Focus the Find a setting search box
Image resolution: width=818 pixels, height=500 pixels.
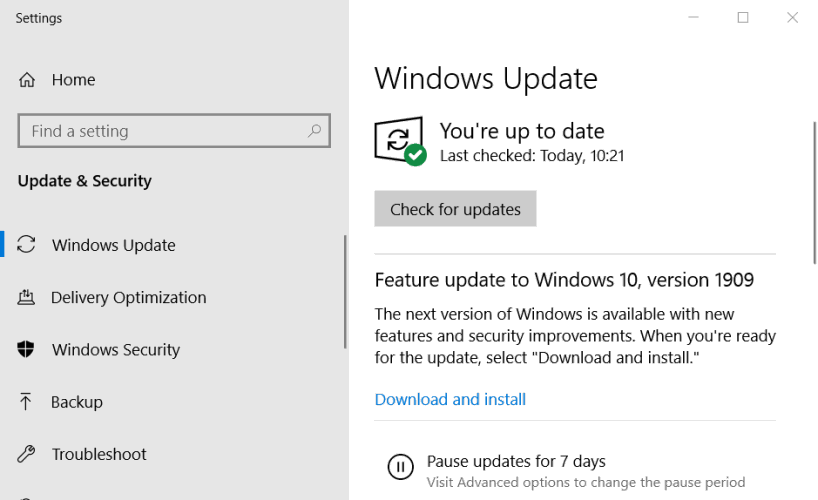point(160,131)
